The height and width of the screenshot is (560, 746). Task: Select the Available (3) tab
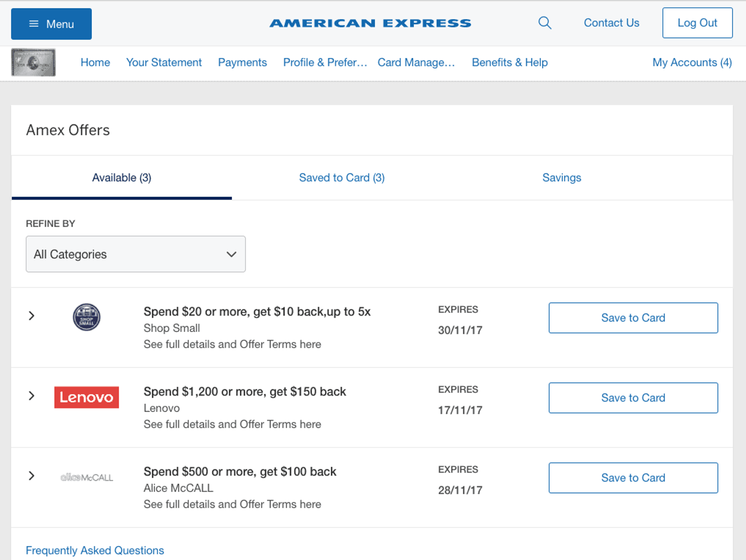(x=121, y=177)
